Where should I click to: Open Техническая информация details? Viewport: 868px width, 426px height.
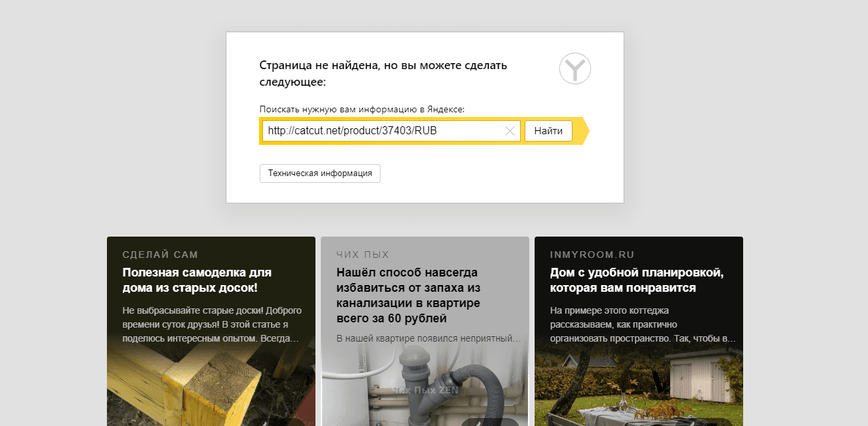click(x=319, y=173)
